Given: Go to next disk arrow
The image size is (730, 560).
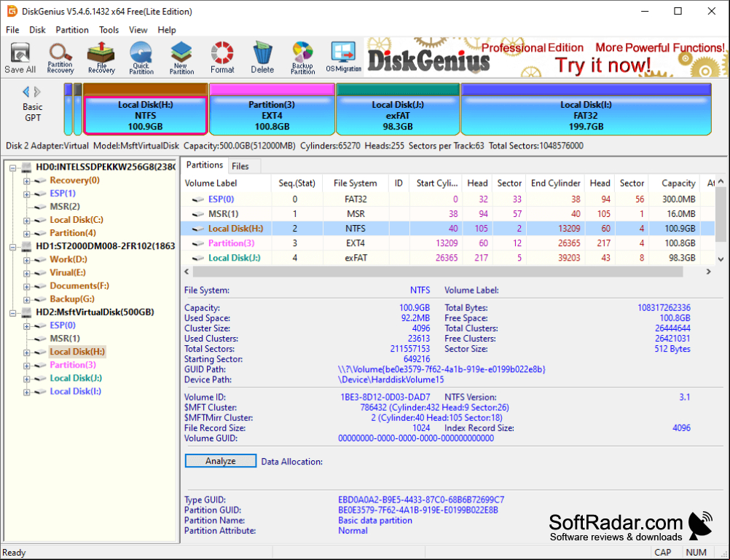Looking at the screenshot, I should [x=37, y=92].
